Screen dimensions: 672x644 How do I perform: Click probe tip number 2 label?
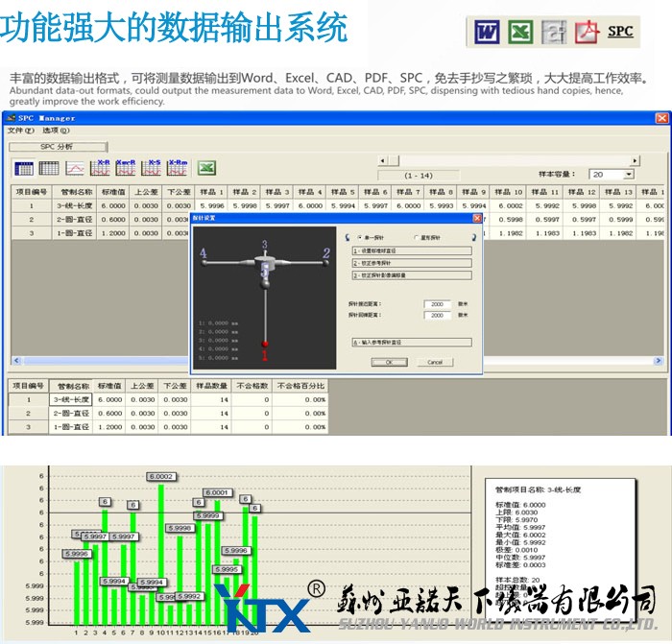[x=326, y=252]
